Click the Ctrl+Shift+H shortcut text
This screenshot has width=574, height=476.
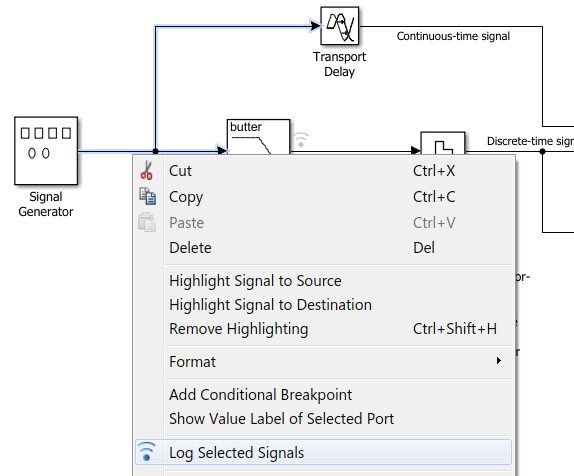point(455,329)
